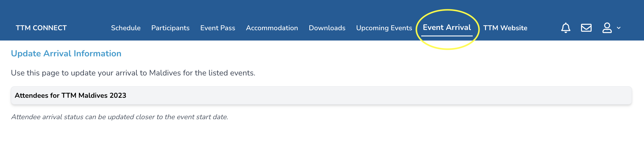Navigate to the Accommodation section

272,28
